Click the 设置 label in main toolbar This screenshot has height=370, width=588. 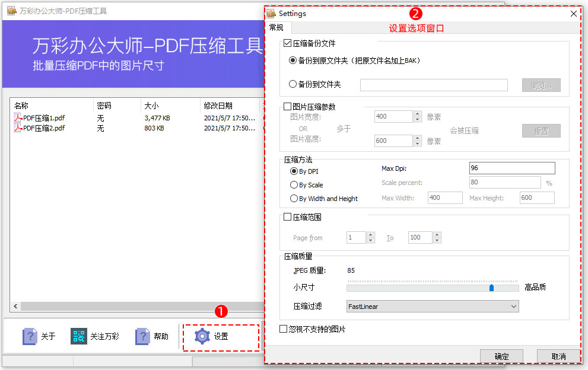221,336
